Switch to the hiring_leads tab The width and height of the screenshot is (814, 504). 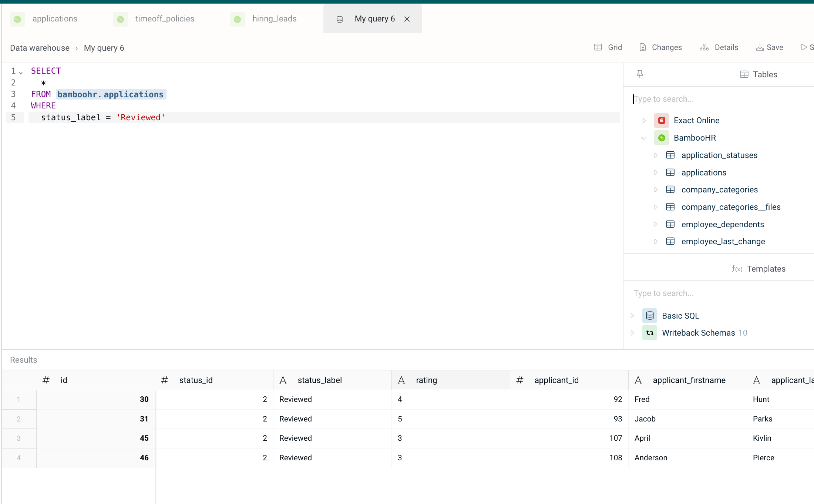tap(264, 19)
